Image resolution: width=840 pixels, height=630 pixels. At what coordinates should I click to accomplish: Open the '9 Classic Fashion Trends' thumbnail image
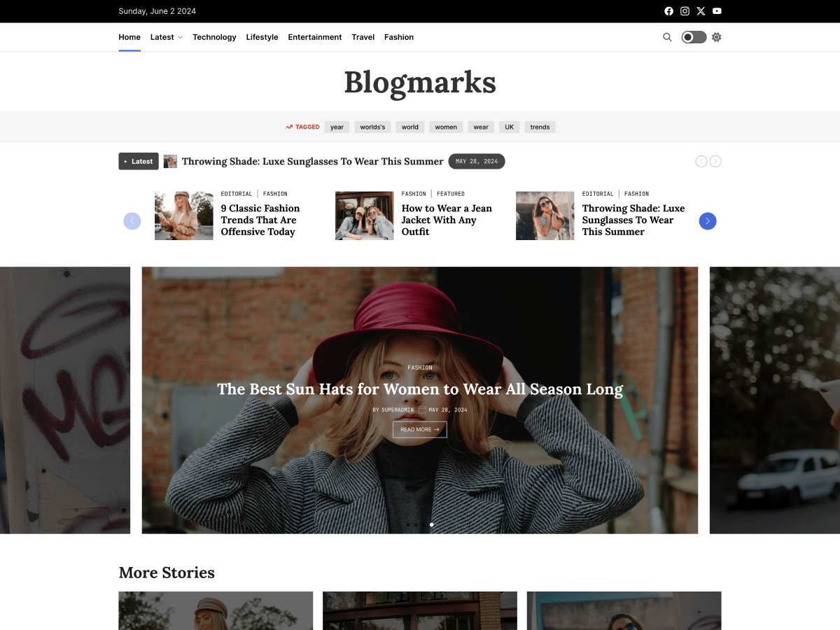(183, 215)
